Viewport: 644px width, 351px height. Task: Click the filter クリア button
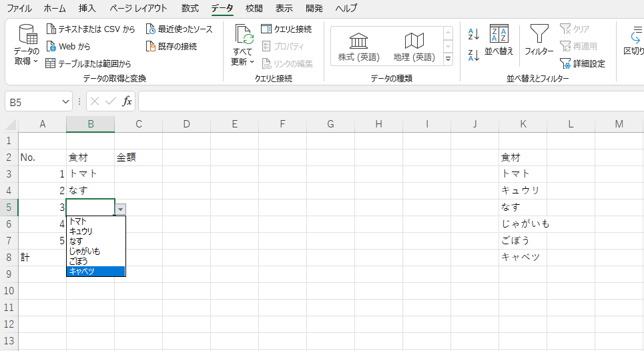(x=574, y=29)
